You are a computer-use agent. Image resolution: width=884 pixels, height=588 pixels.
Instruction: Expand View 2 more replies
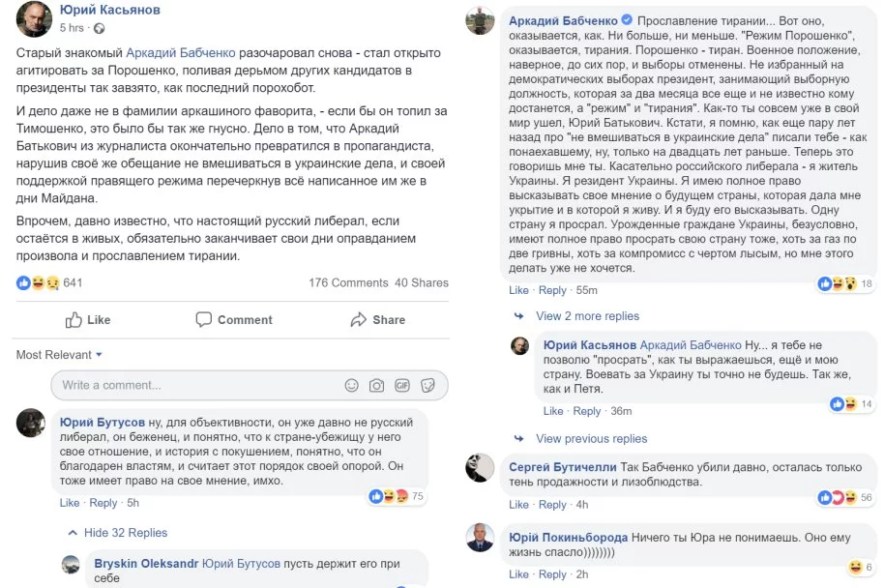click(587, 316)
